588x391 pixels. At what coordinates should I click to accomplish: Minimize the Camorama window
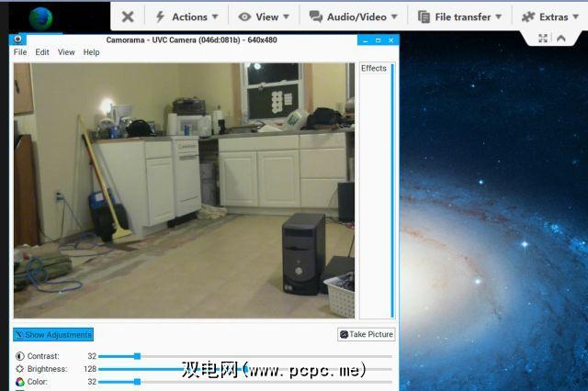pos(366,40)
